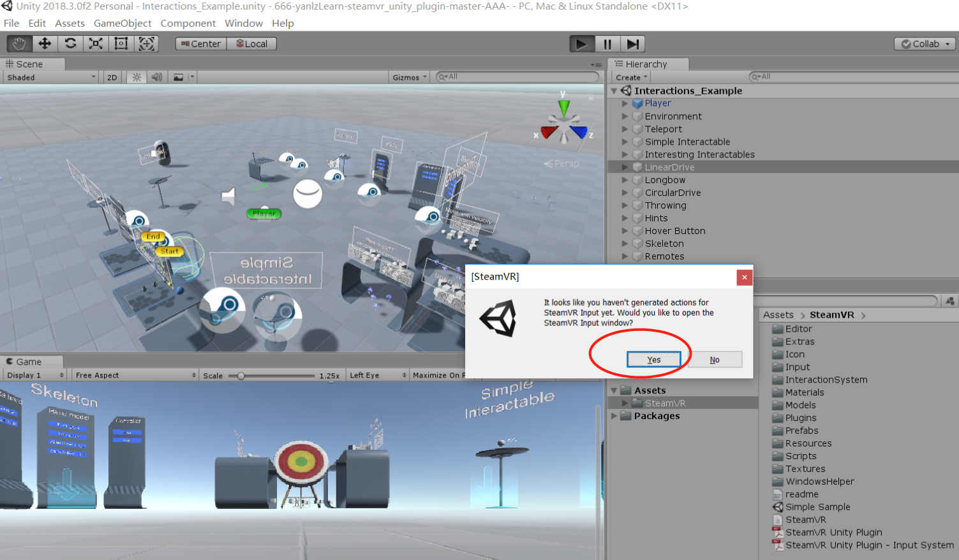959x560 pixels.
Task: Click the Game view Scale slider
Action: [x=272, y=376]
